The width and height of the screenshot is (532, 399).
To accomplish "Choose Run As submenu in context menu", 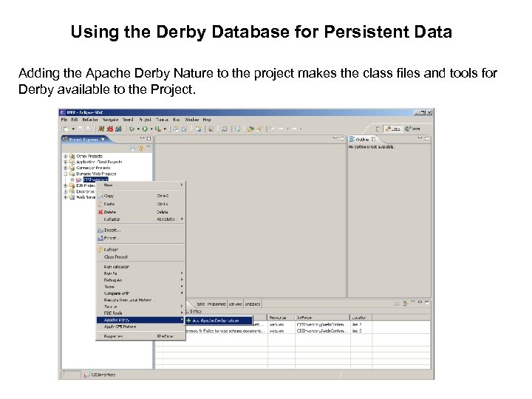I will click(141, 273).
